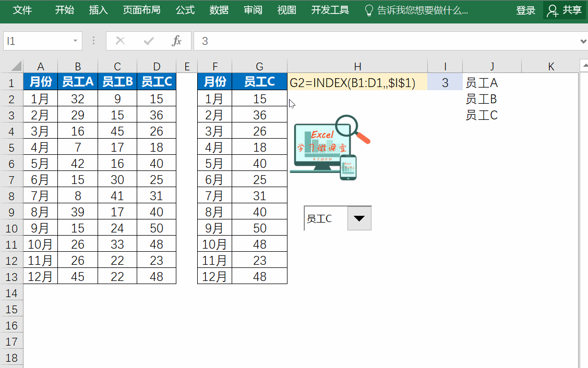Screen dimensions: 588x368
Task: Select the formula text cell G2=INDEX(B1:D1,,$I$1)
Action: point(357,82)
